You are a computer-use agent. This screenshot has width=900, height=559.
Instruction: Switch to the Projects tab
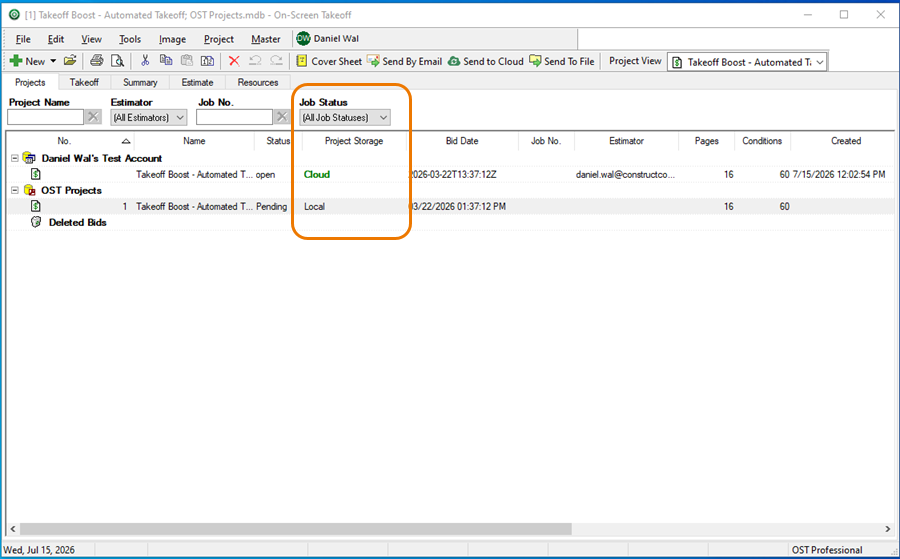pyautogui.click(x=30, y=82)
